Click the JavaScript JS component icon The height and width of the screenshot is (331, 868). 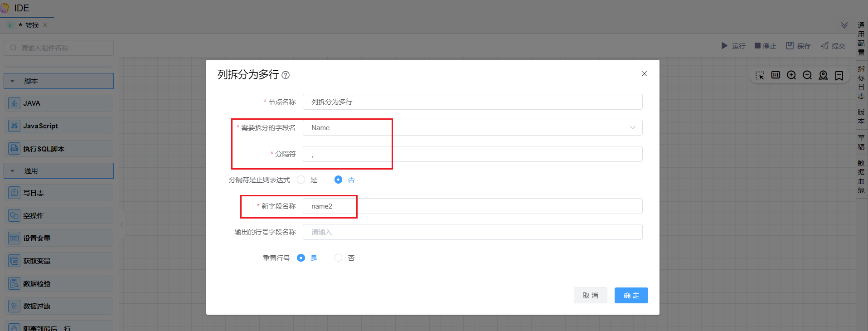point(15,126)
